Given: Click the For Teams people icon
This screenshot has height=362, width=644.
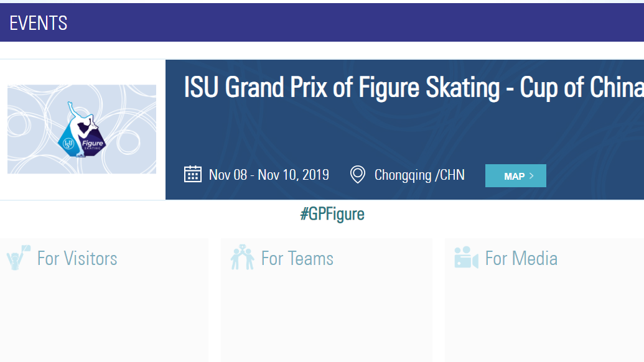Looking at the screenshot, I should pos(242,258).
